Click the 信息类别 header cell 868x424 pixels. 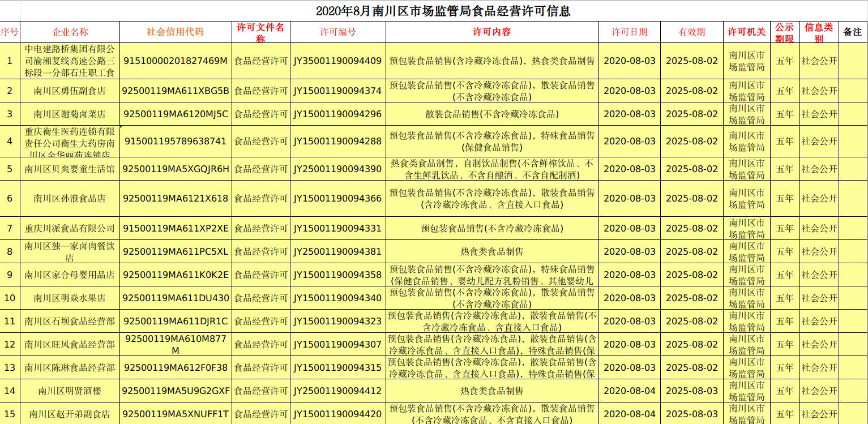pyautogui.click(x=819, y=32)
